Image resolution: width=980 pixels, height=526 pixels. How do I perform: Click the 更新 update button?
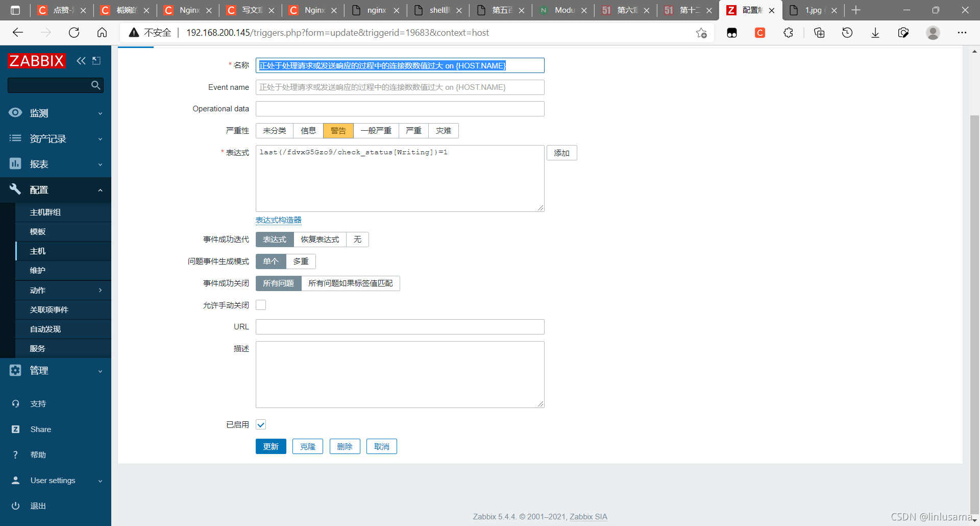coord(271,447)
